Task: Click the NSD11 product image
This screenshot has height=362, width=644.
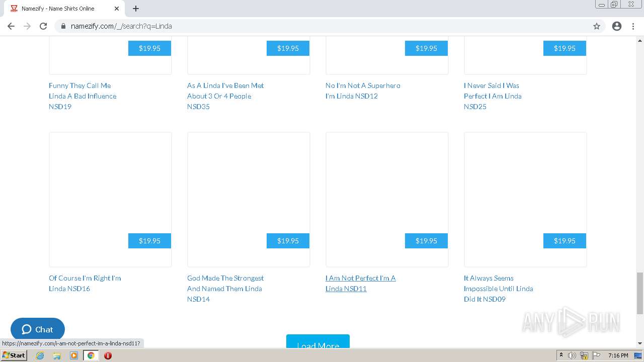Action: coord(387,200)
